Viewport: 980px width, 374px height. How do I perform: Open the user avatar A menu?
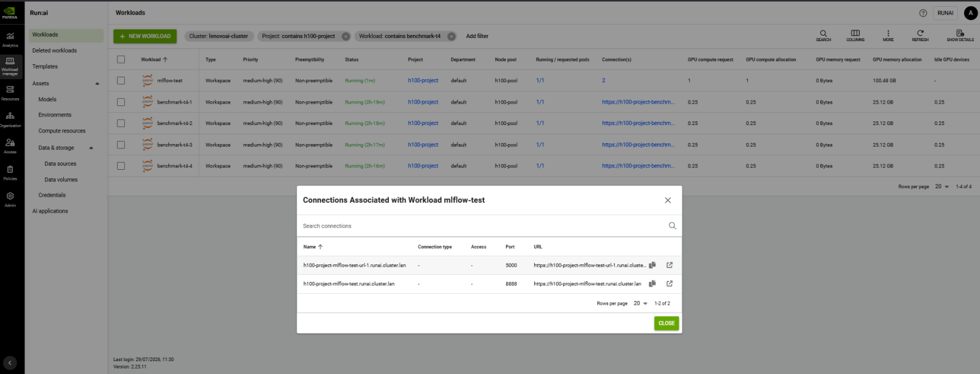pyautogui.click(x=971, y=13)
